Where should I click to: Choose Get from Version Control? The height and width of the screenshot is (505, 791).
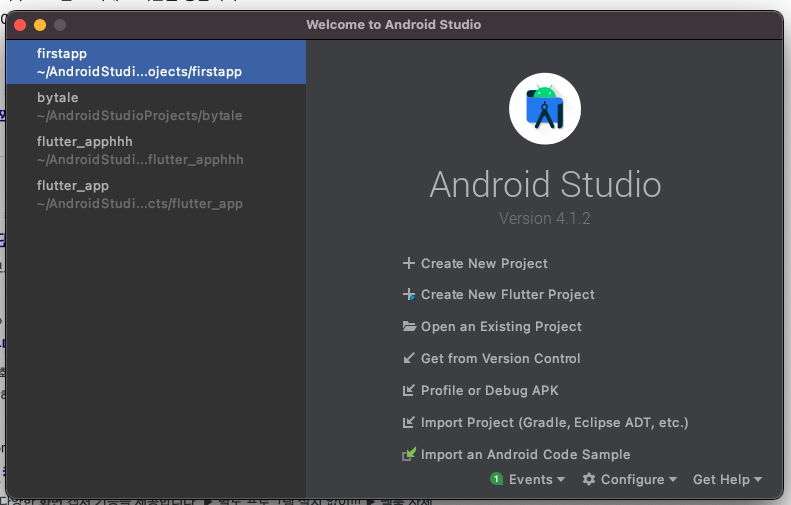click(500, 358)
